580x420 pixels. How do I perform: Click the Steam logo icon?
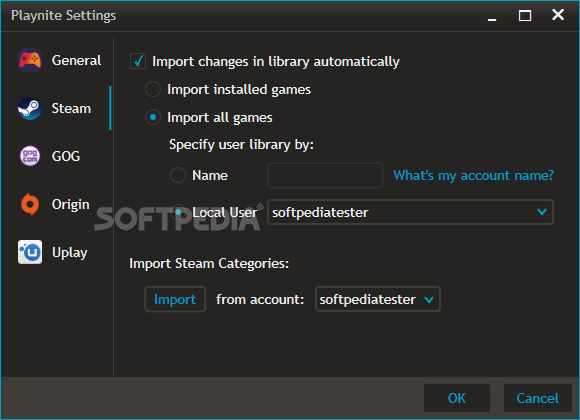30,108
